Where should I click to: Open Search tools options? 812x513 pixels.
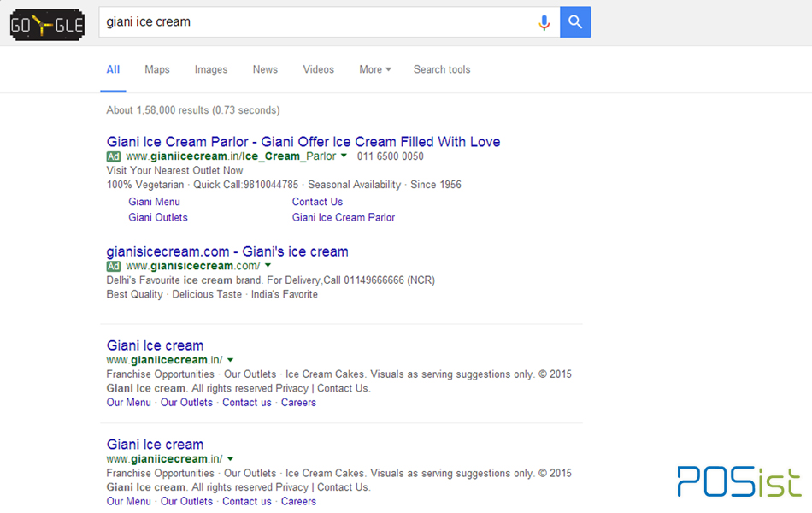click(442, 69)
